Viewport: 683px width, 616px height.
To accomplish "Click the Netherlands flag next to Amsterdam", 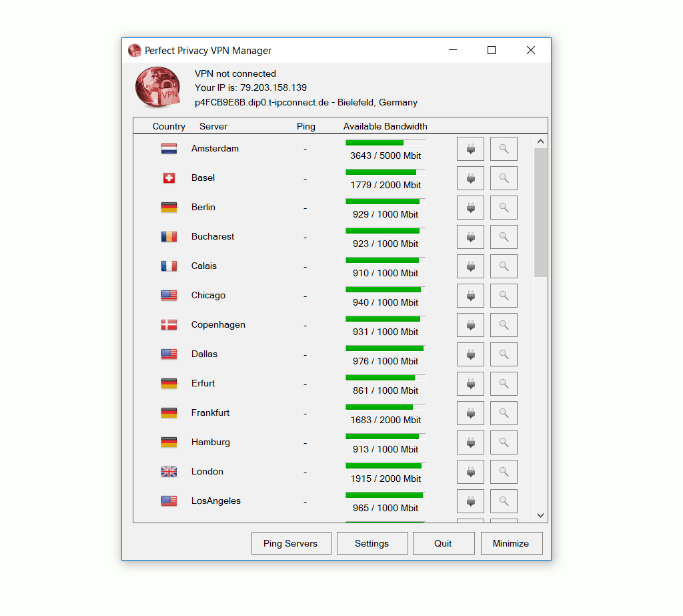I will (169, 149).
